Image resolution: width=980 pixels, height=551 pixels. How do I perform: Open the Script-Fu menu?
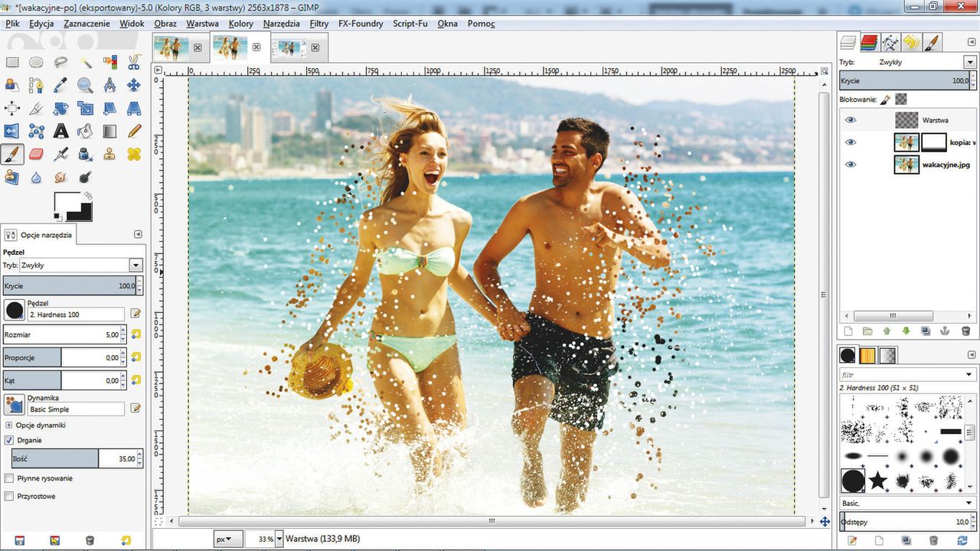tap(410, 24)
